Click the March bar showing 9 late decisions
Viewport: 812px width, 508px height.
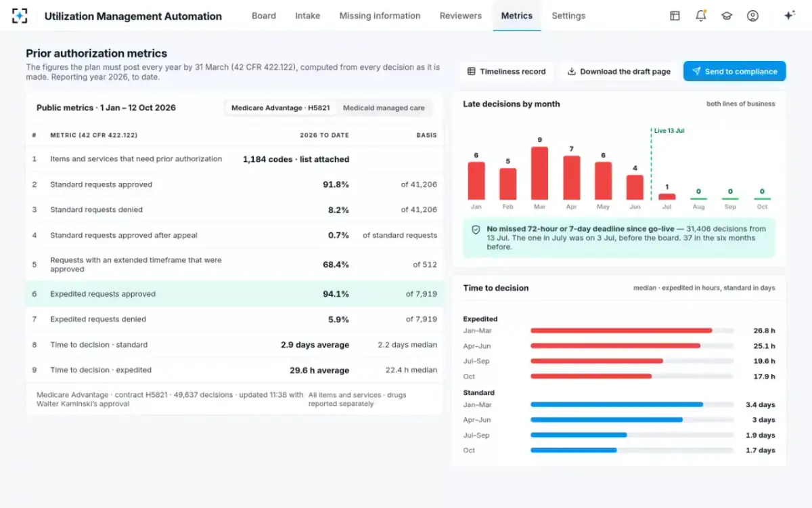tap(539, 173)
